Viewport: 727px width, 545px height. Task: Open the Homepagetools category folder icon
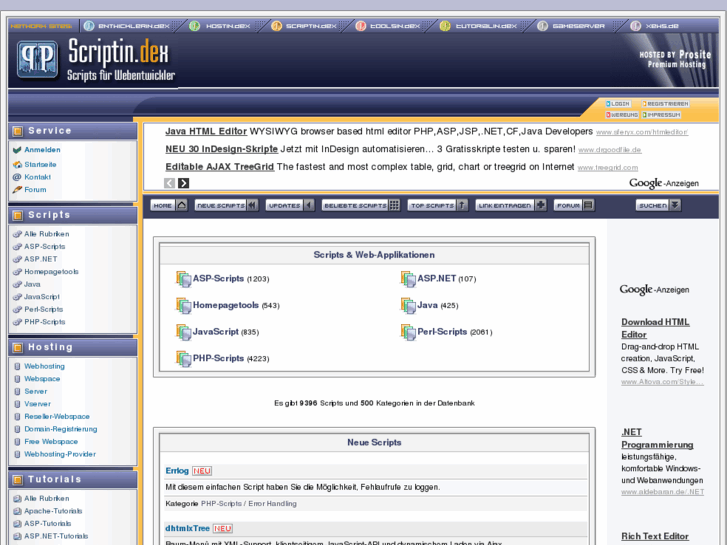point(184,305)
